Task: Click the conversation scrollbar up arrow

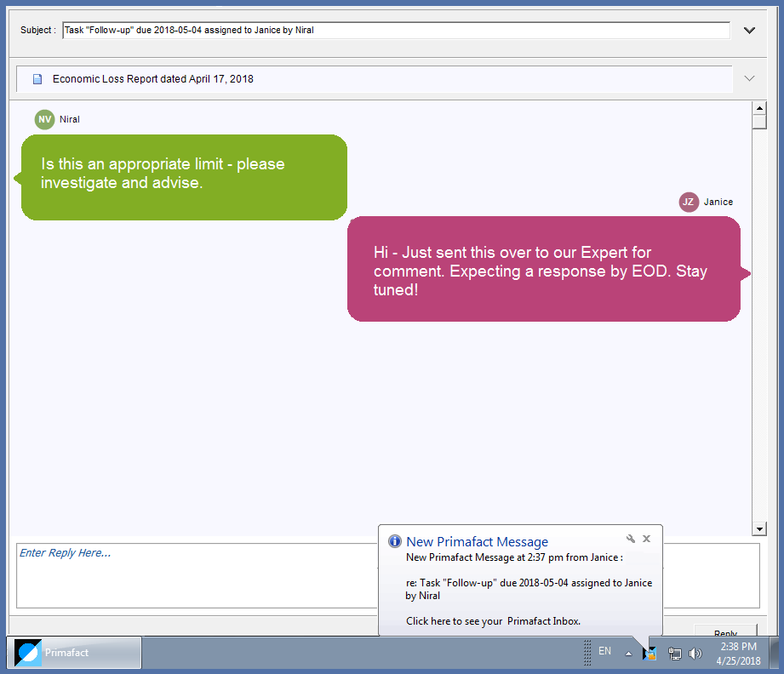Action: click(x=759, y=108)
